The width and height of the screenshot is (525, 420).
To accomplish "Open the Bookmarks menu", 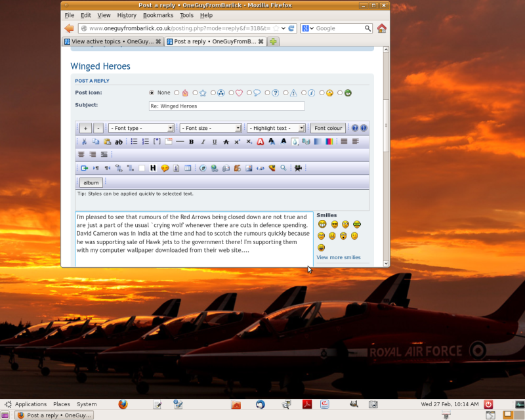I will (x=157, y=15).
